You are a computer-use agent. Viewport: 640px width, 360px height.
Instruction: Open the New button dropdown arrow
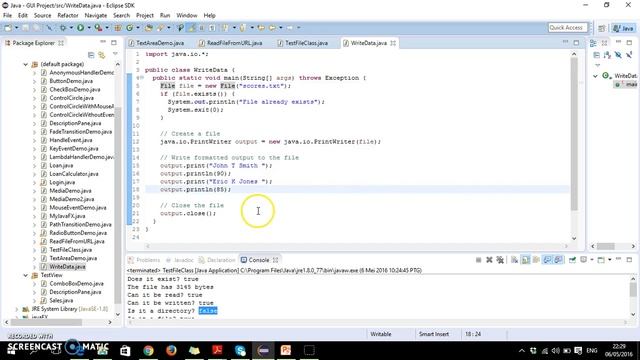click(16, 28)
